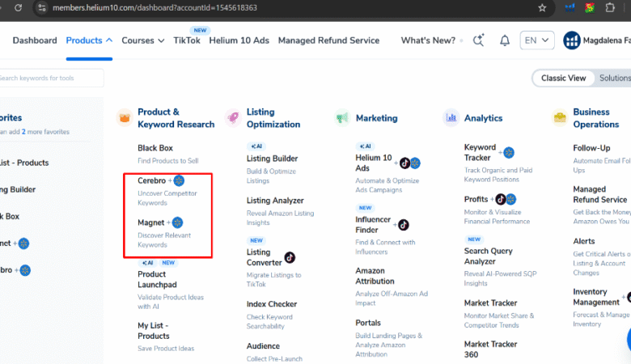Open the Market Tracker tool

(x=490, y=303)
